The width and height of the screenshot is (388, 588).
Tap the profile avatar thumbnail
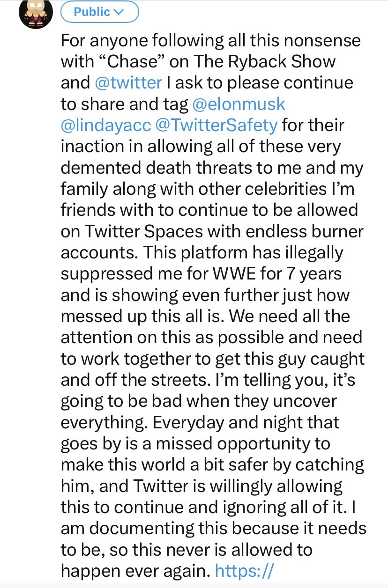[35, 14]
